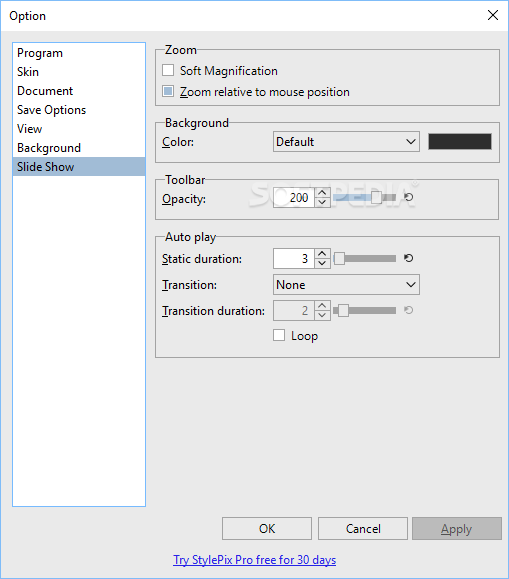Screen dimensions: 509x579
Task: Close the Option dialog window
Action: (493, 16)
